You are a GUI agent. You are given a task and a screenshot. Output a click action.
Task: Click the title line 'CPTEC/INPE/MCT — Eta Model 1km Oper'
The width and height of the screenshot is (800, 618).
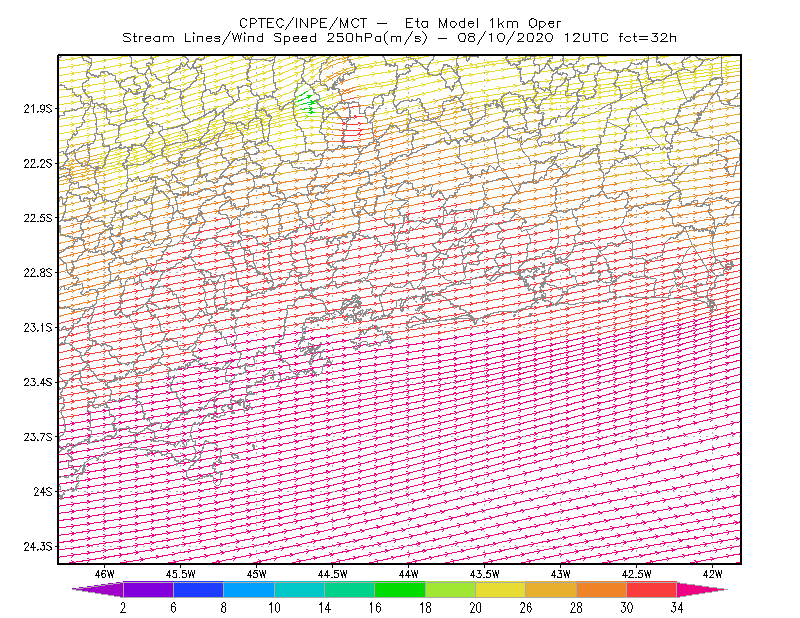pyautogui.click(x=400, y=23)
